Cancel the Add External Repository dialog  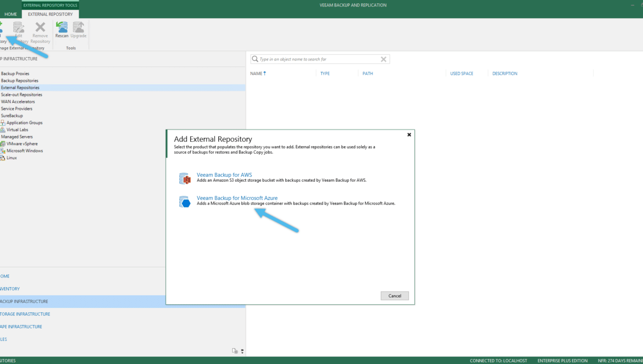pos(395,295)
